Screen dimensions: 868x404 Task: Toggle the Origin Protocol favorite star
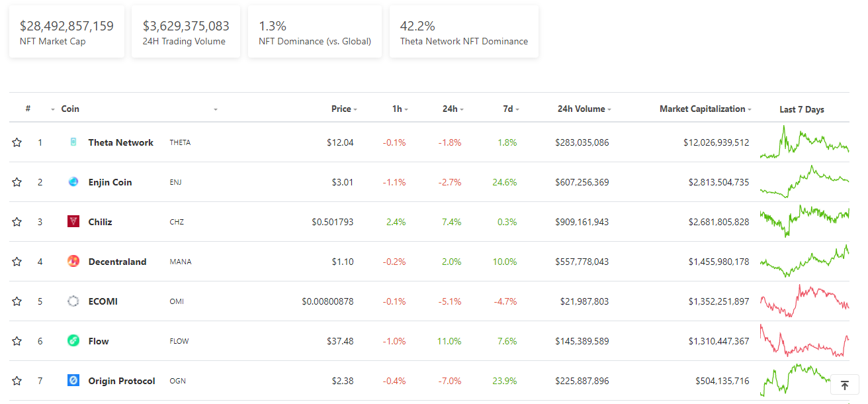click(x=17, y=381)
